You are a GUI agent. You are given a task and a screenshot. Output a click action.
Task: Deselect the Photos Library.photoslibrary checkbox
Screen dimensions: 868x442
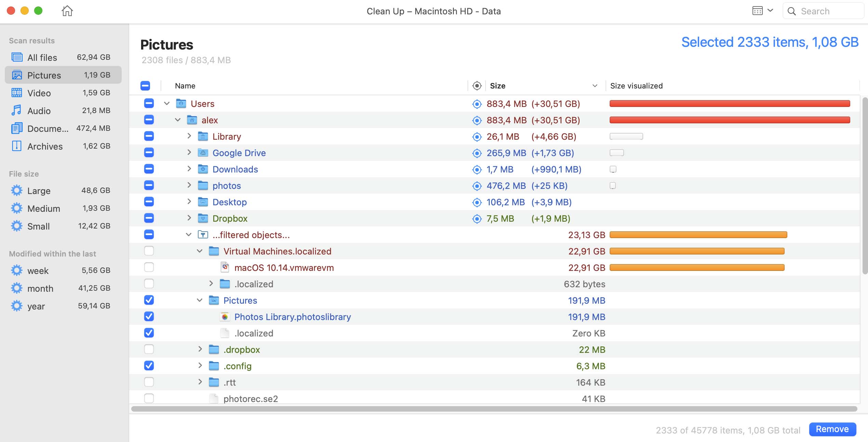149,317
